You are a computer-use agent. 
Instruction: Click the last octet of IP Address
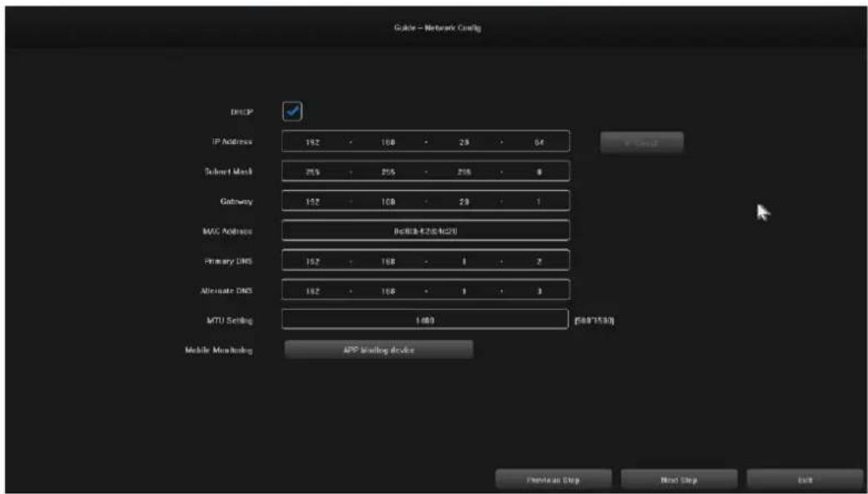click(539, 142)
